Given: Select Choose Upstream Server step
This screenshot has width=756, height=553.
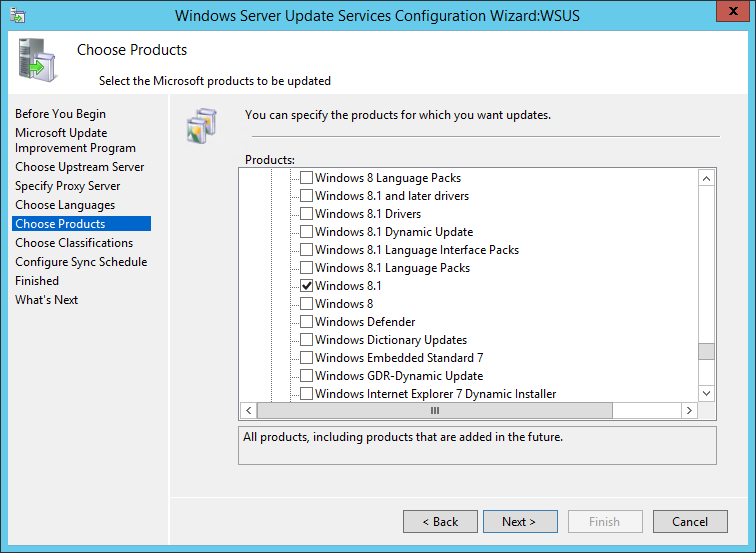Looking at the screenshot, I should 80,167.
